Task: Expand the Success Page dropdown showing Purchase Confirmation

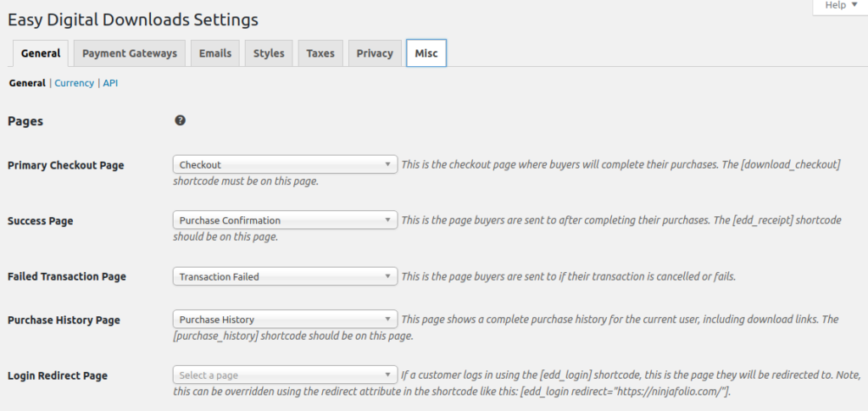Action: point(285,220)
